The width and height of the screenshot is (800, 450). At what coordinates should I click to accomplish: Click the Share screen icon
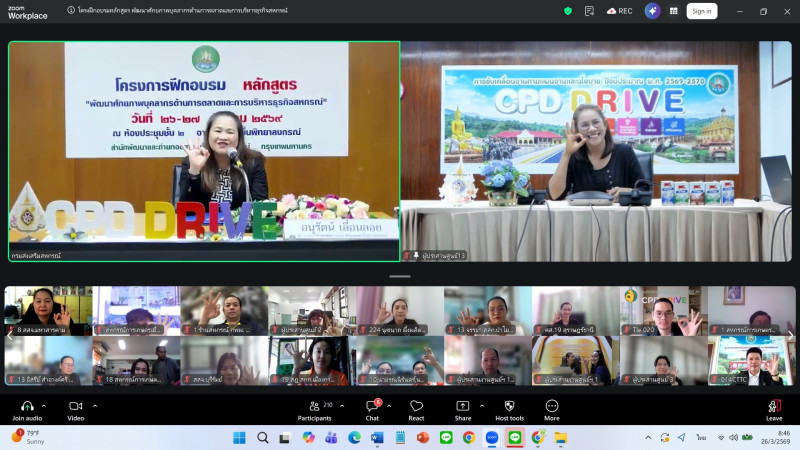[x=462, y=406]
